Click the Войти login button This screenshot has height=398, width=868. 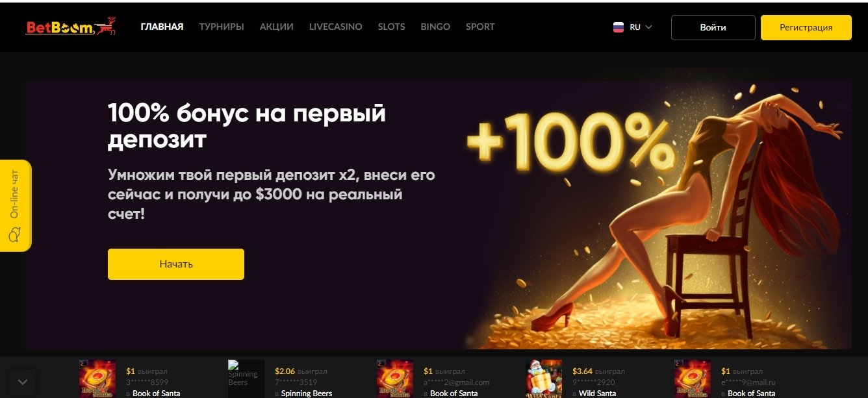(713, 27)
